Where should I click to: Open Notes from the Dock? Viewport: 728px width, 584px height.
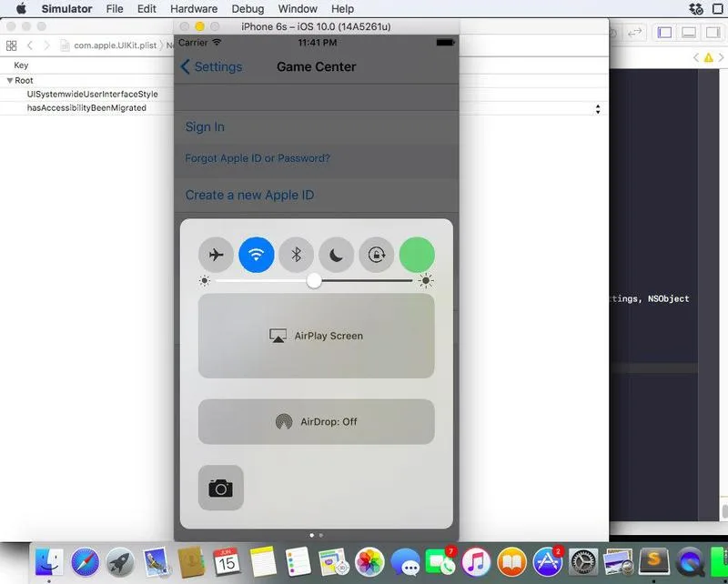point(263,562)
